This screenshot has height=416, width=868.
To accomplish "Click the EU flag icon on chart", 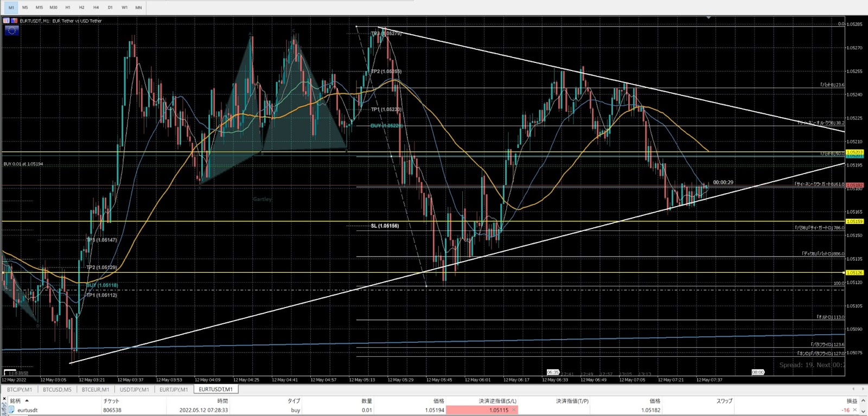I will pyautogui.click(x=11, y=31).
